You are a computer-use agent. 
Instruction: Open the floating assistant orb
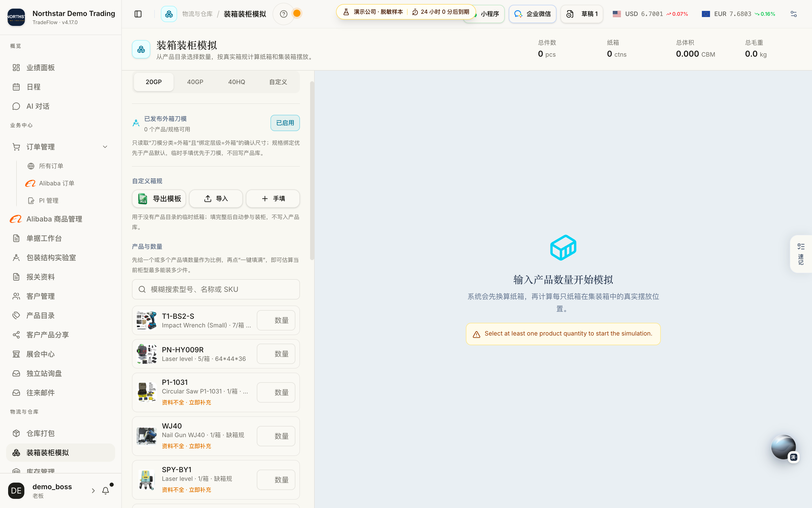coord(783,447)
